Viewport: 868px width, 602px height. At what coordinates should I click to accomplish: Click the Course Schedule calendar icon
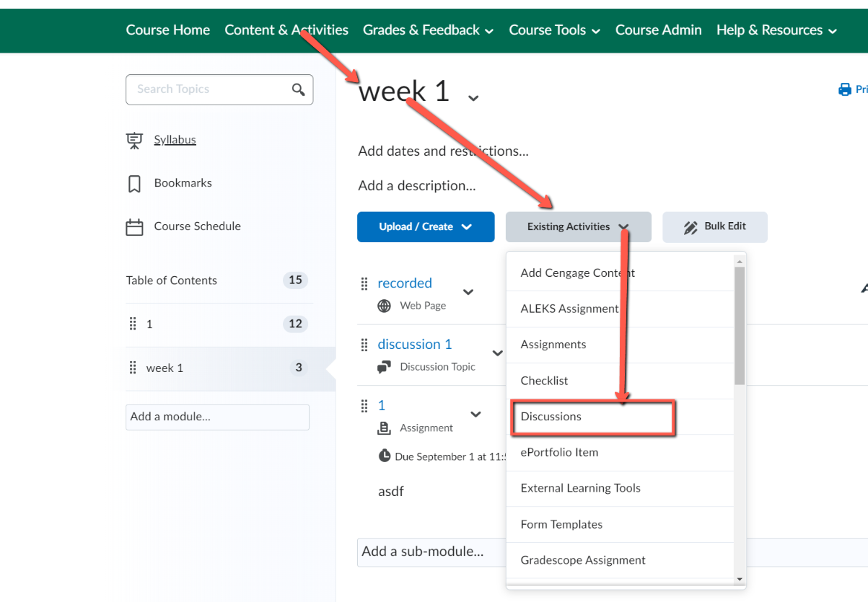coord(134,227)
